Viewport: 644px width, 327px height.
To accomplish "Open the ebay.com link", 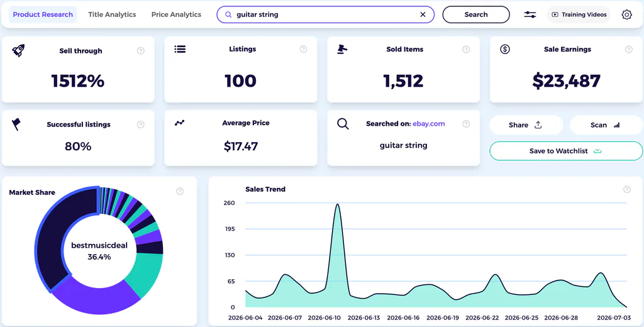I will 429,124.
